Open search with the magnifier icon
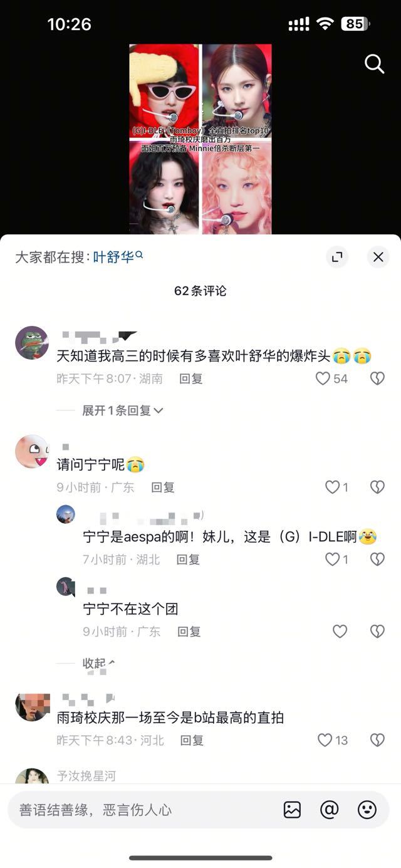This screenshot has width=401, height=868. coord(374,63)
